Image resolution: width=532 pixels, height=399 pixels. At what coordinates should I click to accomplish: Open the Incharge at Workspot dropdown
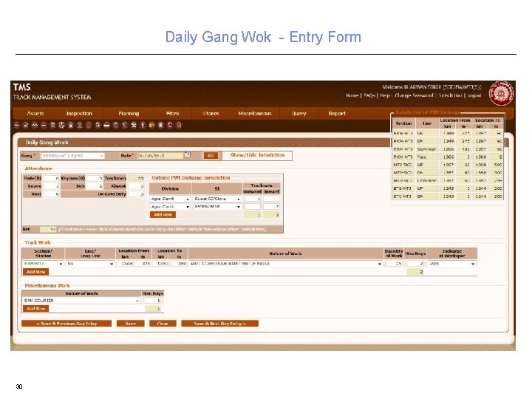pyautogui.click(x=452, y=264)
